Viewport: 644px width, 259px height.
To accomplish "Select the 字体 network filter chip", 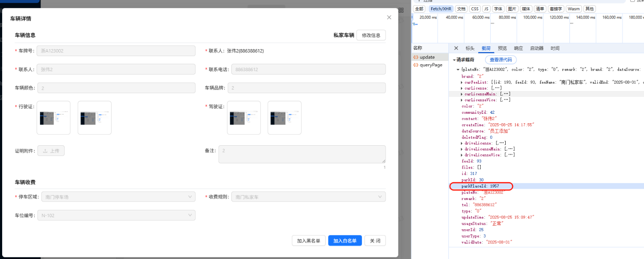I will (x=498, y=9).
